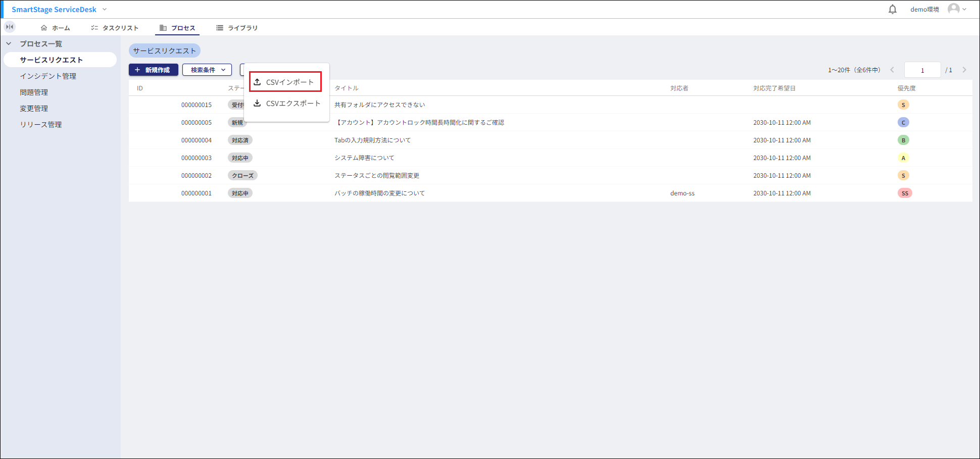
Task: Go to the ホーム tab
Action: [x=56, y=28]
